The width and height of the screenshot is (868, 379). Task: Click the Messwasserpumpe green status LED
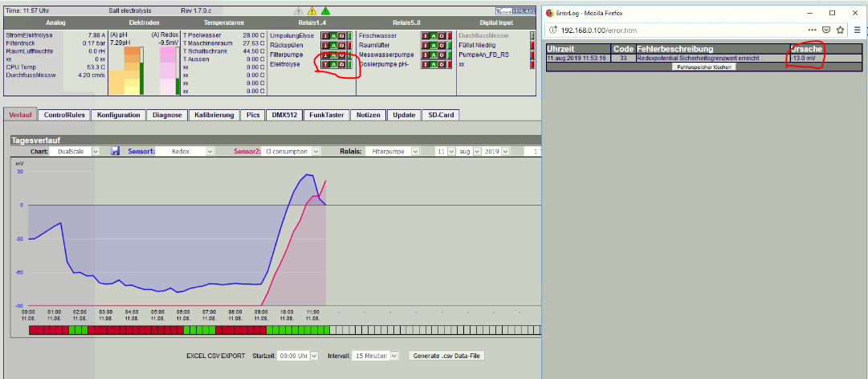tap(450, 55)
